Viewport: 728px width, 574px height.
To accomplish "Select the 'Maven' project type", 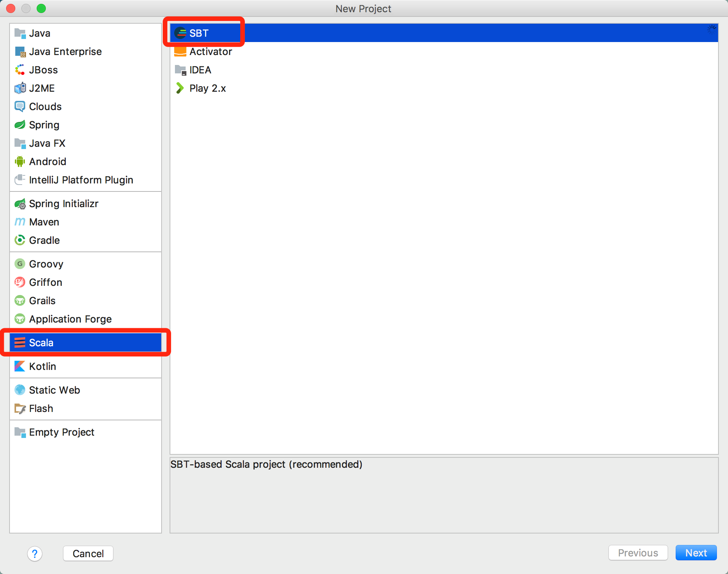I will [86, 222].
